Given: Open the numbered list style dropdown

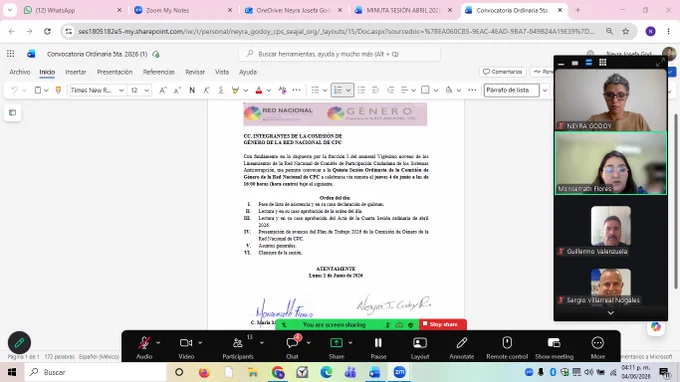Looking at the screenshot, I should 348,90.
